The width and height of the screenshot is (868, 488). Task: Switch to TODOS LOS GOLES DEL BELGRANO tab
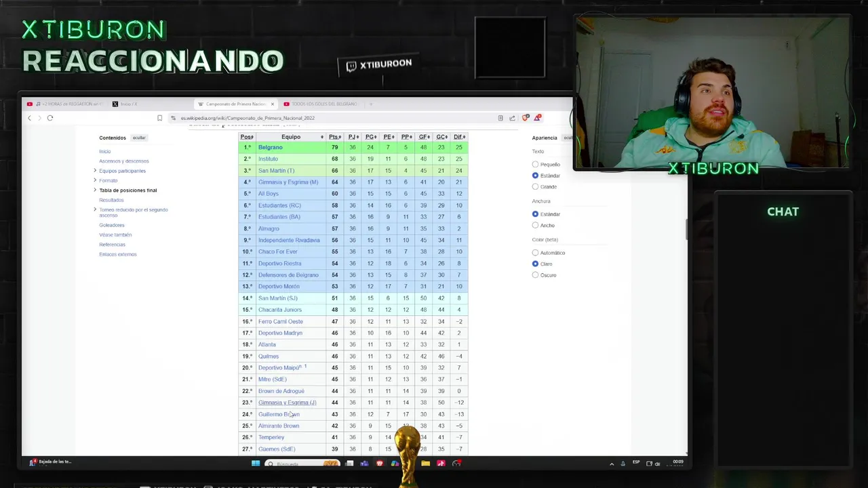click(321, 104)
